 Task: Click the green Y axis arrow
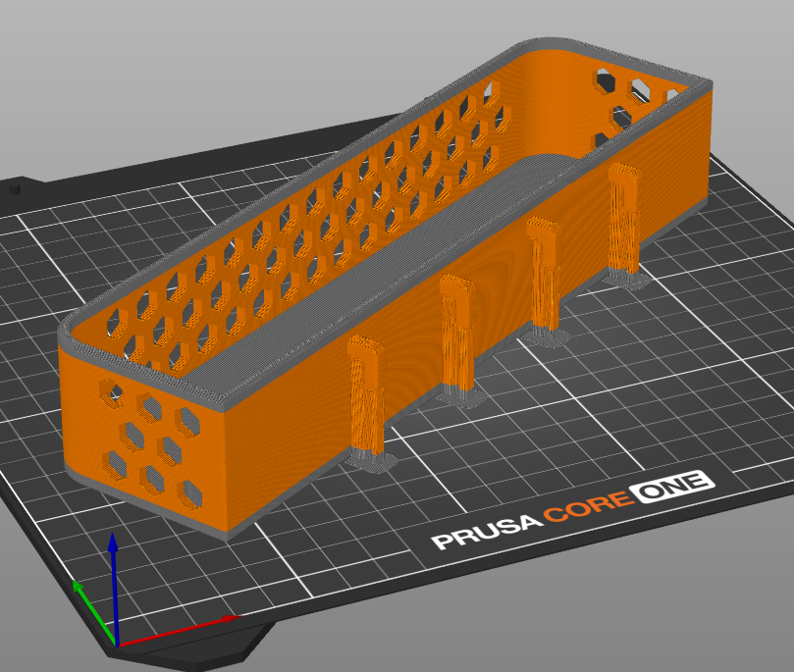(94, 612)
